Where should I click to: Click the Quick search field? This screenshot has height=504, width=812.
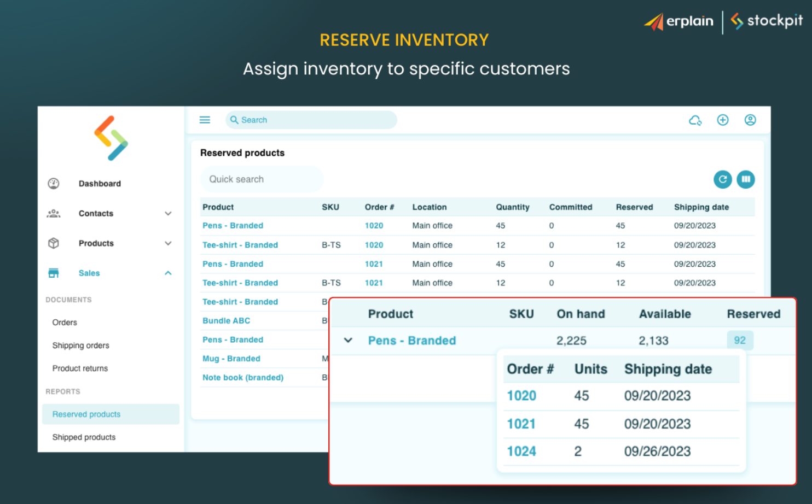(x=262, y=179)
